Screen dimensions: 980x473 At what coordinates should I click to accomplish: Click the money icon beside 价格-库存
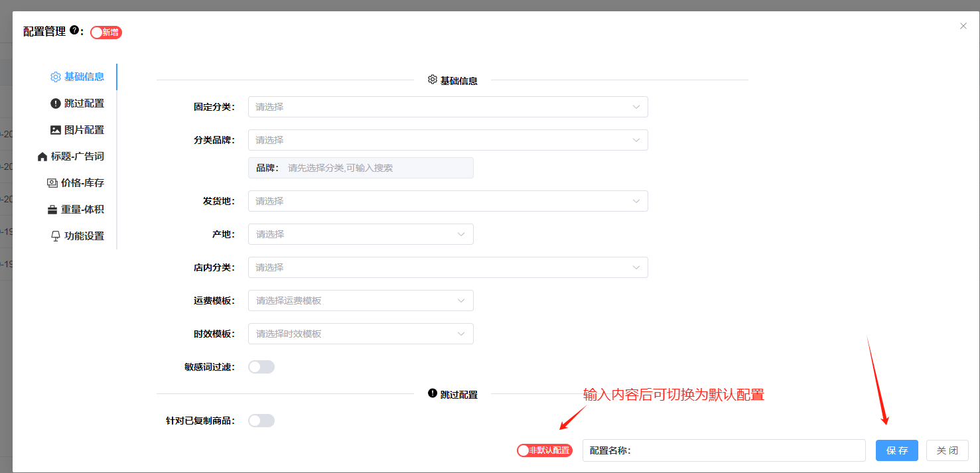coord(52,183)
